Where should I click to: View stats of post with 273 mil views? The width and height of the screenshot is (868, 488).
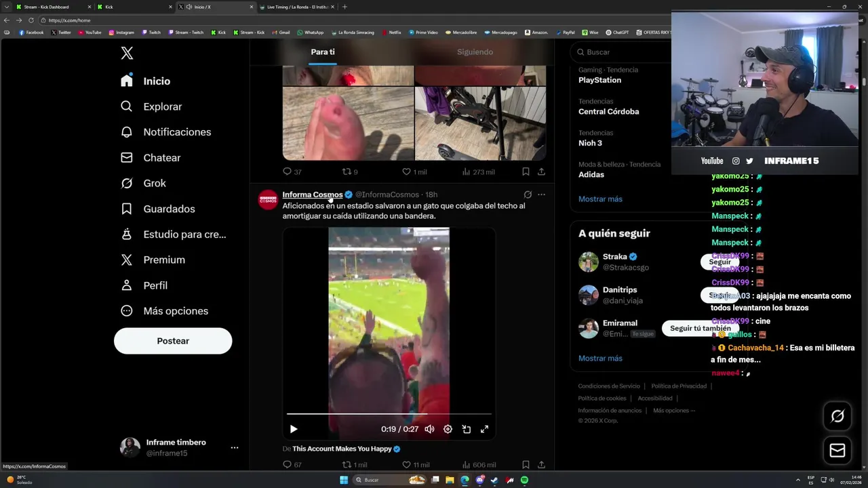[x=478, y=172]
